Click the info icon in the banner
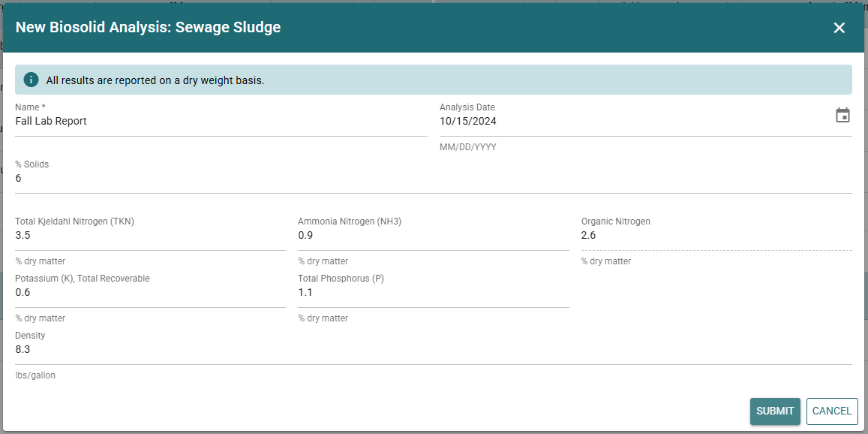Image resolution: width=868 pixels, height=434 pixels. (31, 80)
